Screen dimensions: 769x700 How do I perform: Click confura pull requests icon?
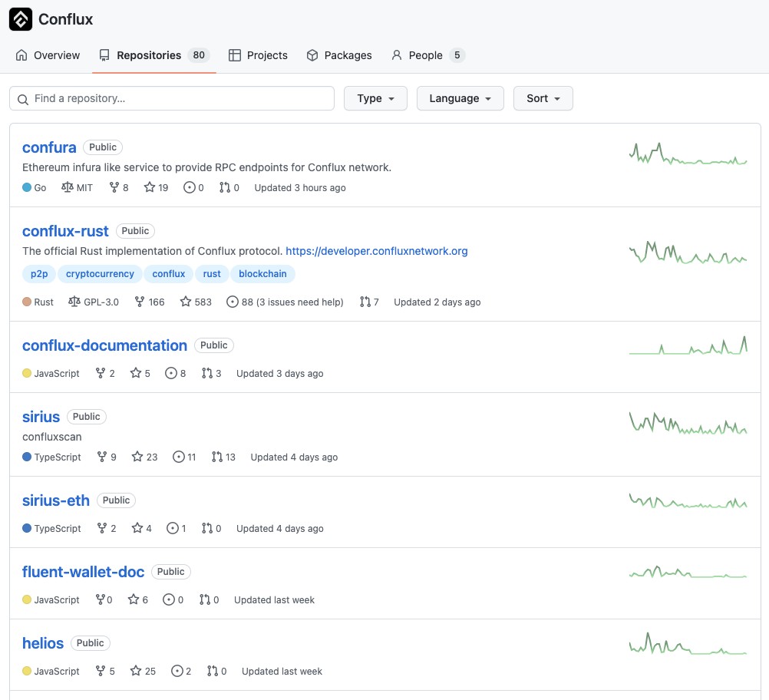pos(225,187)
